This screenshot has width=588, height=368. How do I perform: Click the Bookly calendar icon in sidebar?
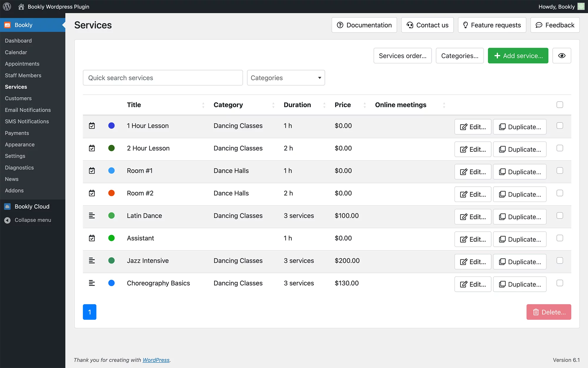tap(8, 25)
